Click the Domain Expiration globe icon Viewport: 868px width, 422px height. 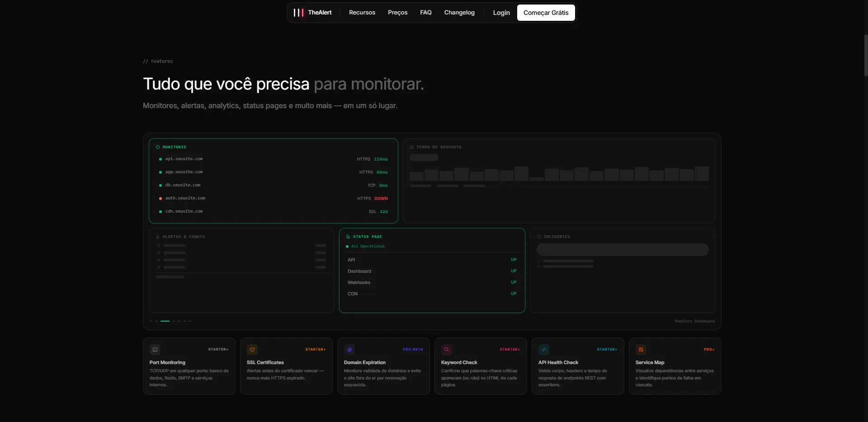(349, 350)
